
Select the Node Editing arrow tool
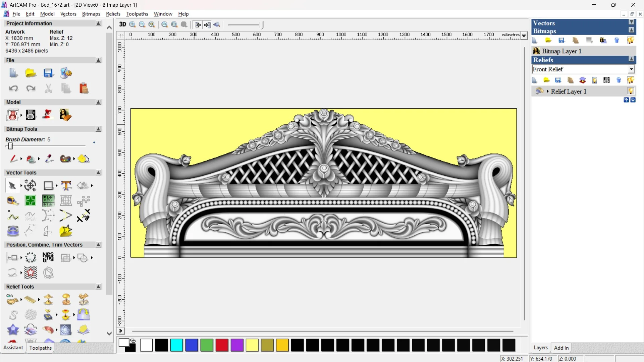[x=12, y=185]
